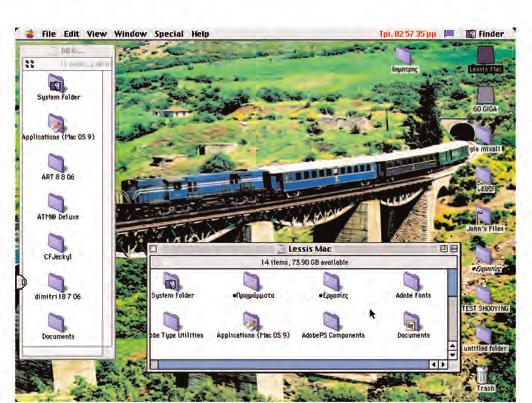Screen dimensions: 532x403
Task: Collapse the Lessis Mac window with windowshade box
Action: click(x=453, y=249)
